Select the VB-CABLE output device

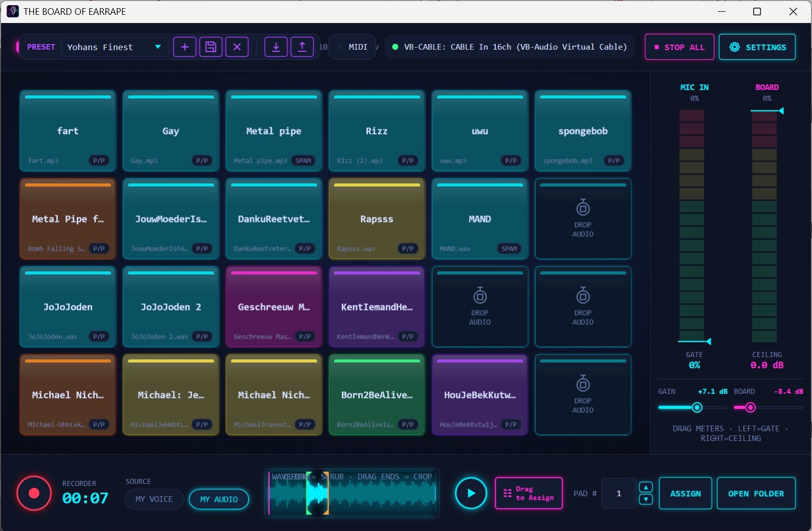(510, 47)
